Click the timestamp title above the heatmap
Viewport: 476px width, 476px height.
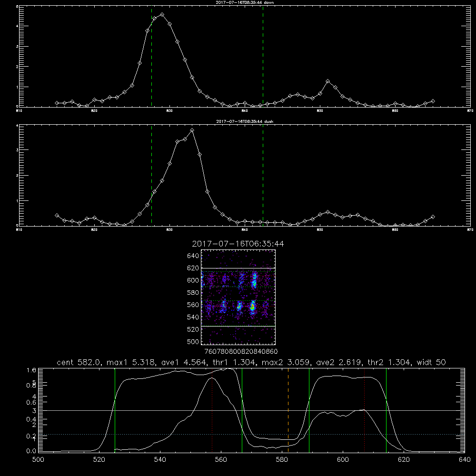click(x=238, y=244)
